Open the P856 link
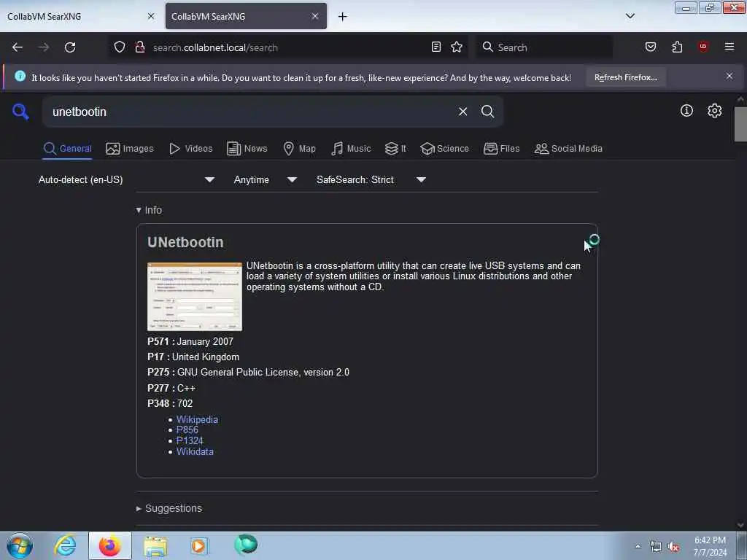Screen dimensions: 747x560 point(187,430)
